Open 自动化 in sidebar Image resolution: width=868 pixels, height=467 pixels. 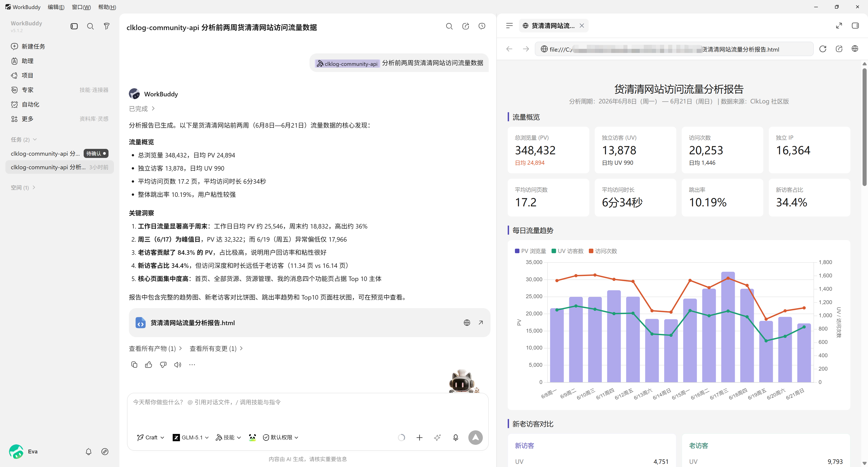(x=60, y=105)
